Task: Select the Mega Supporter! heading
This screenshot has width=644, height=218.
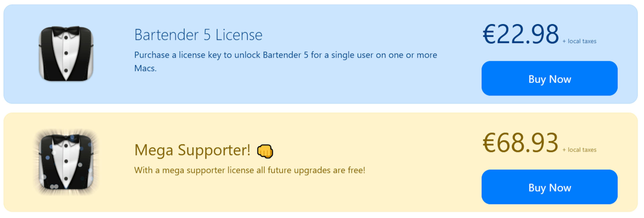Action: [x=192, y=150]
